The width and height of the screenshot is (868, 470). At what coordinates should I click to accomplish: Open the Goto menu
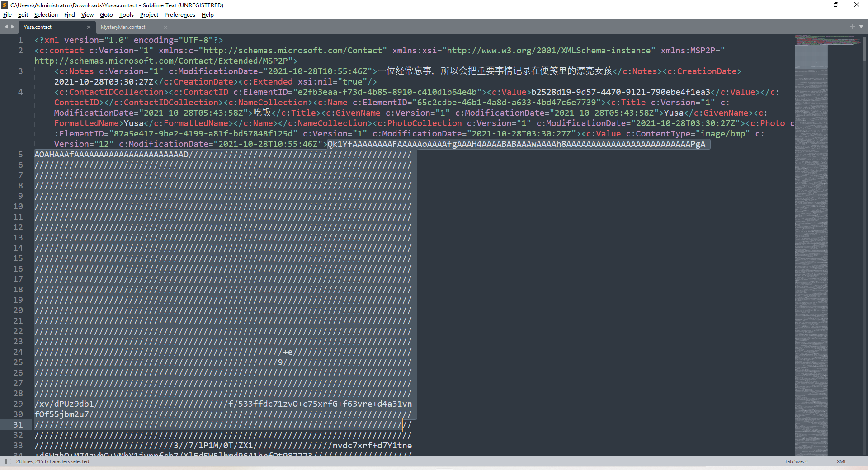106,15
